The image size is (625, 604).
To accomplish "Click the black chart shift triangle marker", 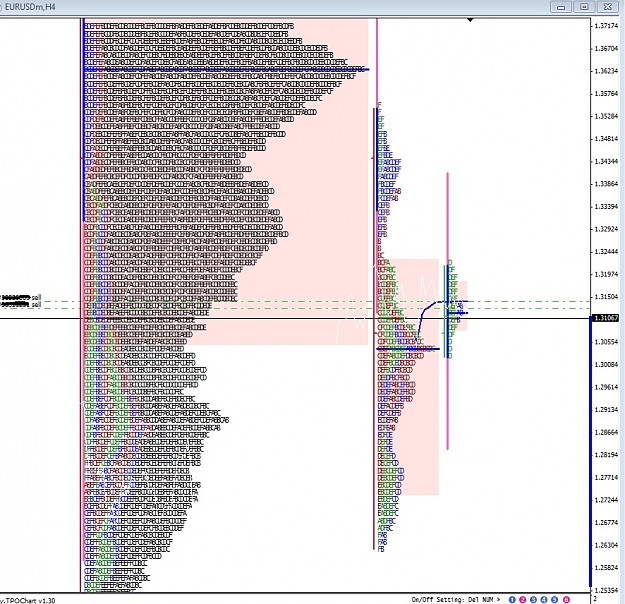I will [470, 20].
